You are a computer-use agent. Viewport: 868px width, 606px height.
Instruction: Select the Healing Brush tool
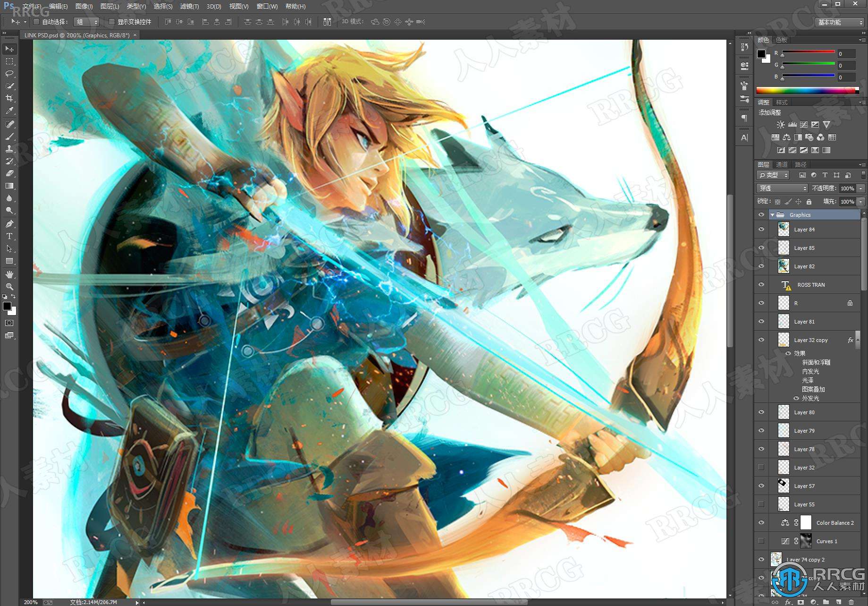click(x=9, y=124)
